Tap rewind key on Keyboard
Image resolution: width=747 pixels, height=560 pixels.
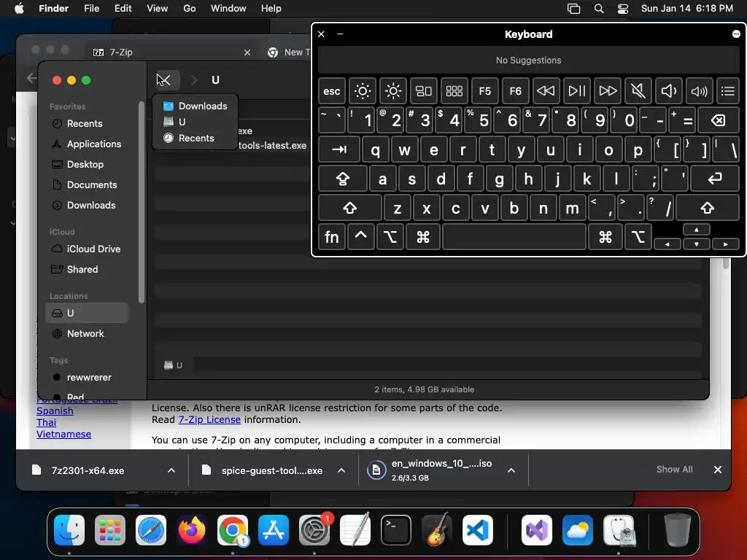click(x=546, y=91)
